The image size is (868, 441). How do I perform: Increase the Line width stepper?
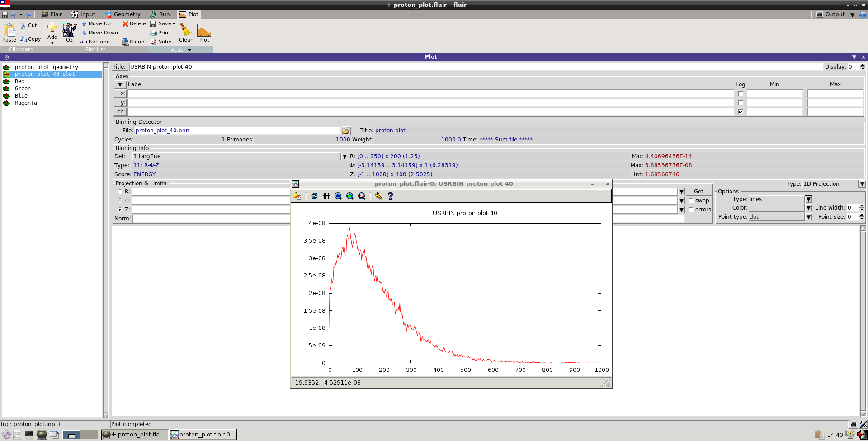(862, 206)
